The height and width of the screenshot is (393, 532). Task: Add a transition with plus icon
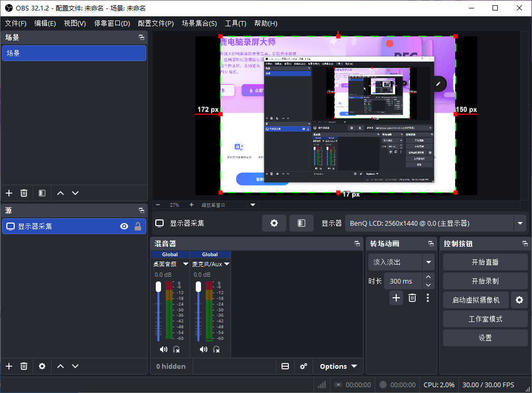click(396, 298)
